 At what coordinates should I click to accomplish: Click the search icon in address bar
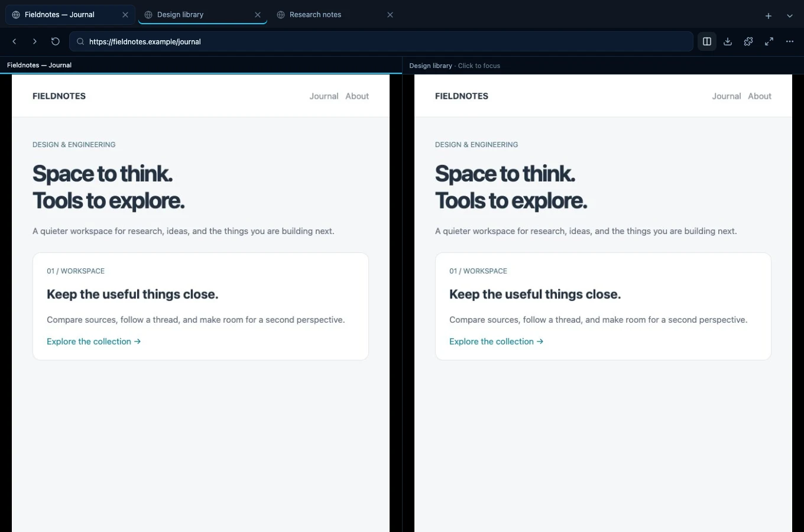[80, 41]
